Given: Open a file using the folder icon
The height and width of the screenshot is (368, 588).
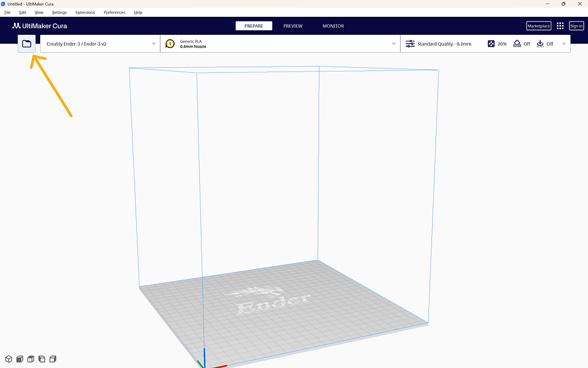Looking at the screenshot, I should click(x=26, y=43).
